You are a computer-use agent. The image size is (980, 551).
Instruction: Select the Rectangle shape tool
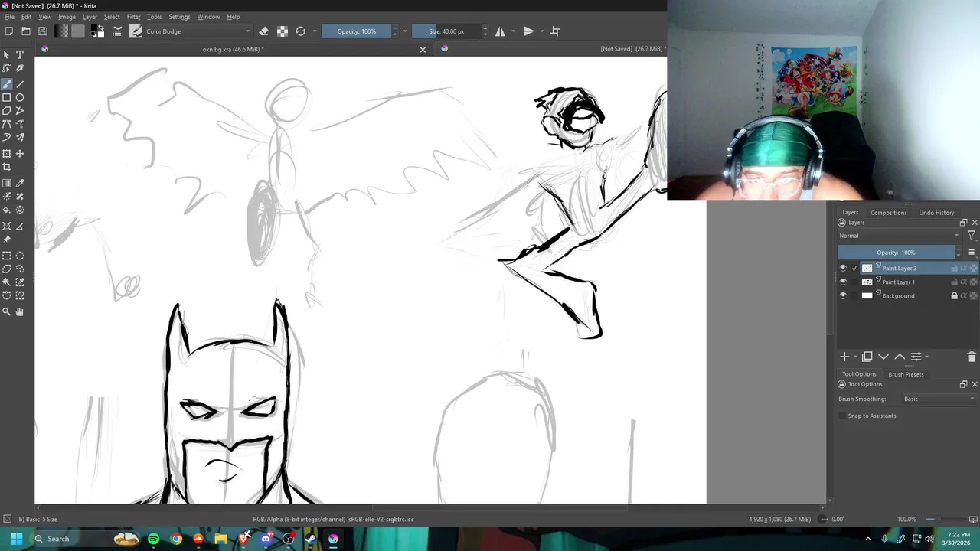[7, 97]
